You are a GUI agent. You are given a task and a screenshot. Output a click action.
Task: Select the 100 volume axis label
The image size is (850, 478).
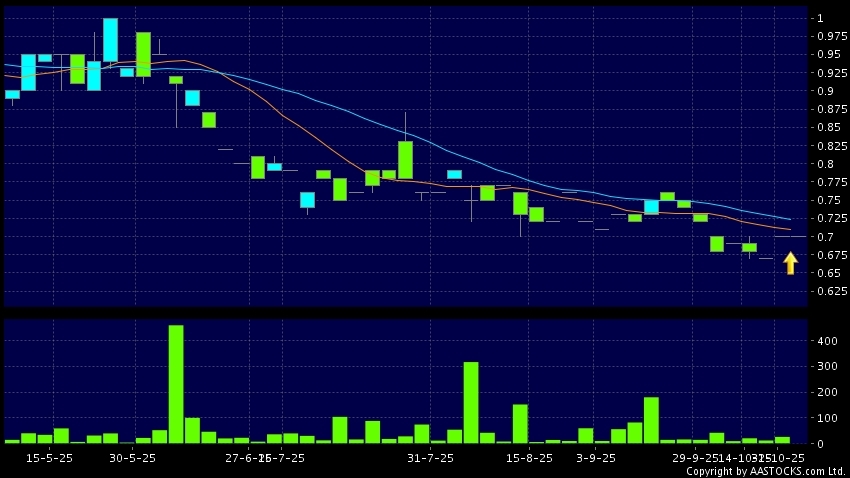(827, 418)
